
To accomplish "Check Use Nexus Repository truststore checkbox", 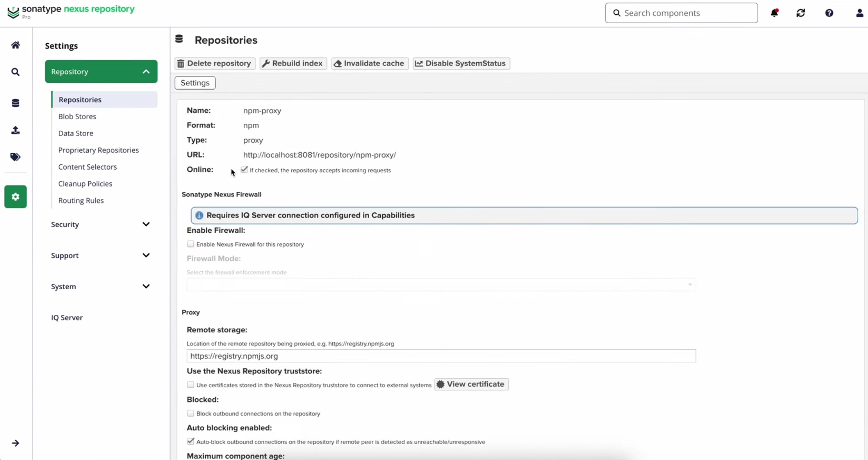I will click(x=191, y=385).
